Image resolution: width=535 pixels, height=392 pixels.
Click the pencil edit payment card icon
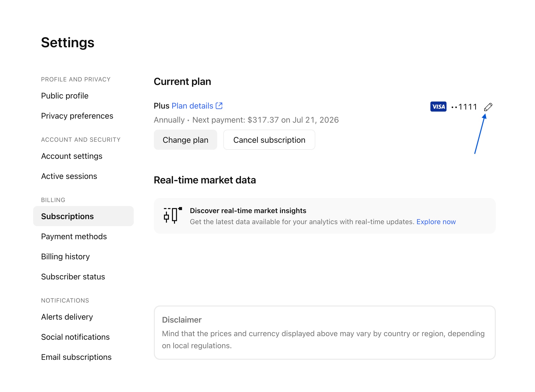pos(488,107)
